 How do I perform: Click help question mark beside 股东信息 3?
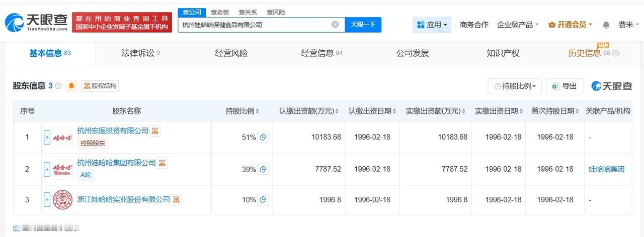(x=58, y=86)
